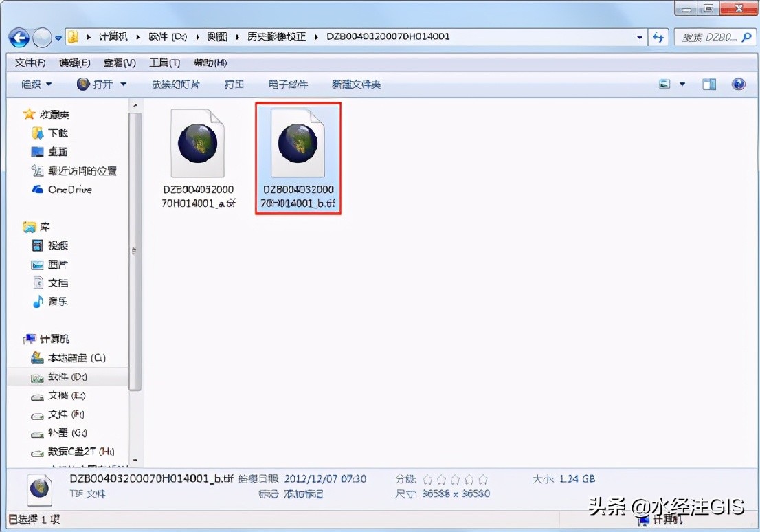Click the Back navigation arrow button
Screen dimensions: 760x532
[x=19, y=37]
